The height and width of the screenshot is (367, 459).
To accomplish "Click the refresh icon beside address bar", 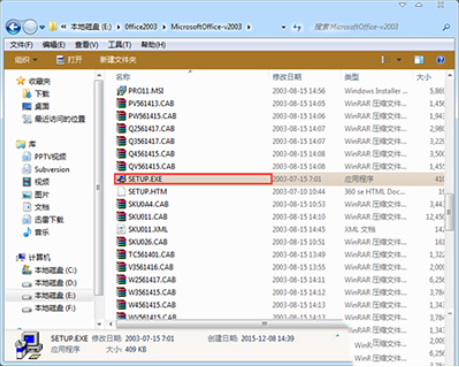I will point(297,27).
